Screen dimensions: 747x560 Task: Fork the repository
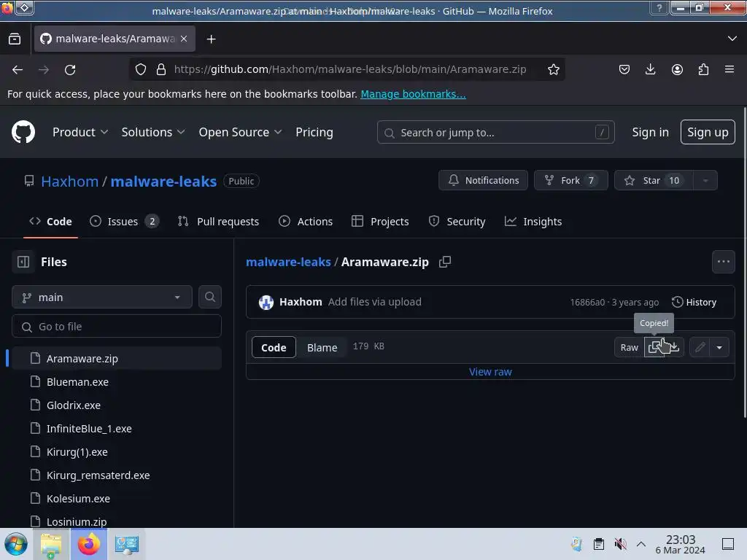(x=570, y=181)
